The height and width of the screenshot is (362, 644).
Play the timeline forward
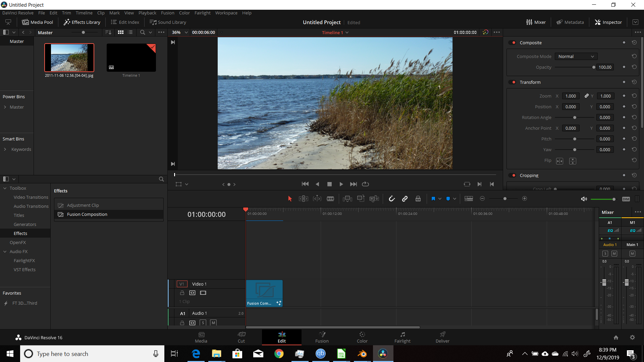tap(341, 184)
